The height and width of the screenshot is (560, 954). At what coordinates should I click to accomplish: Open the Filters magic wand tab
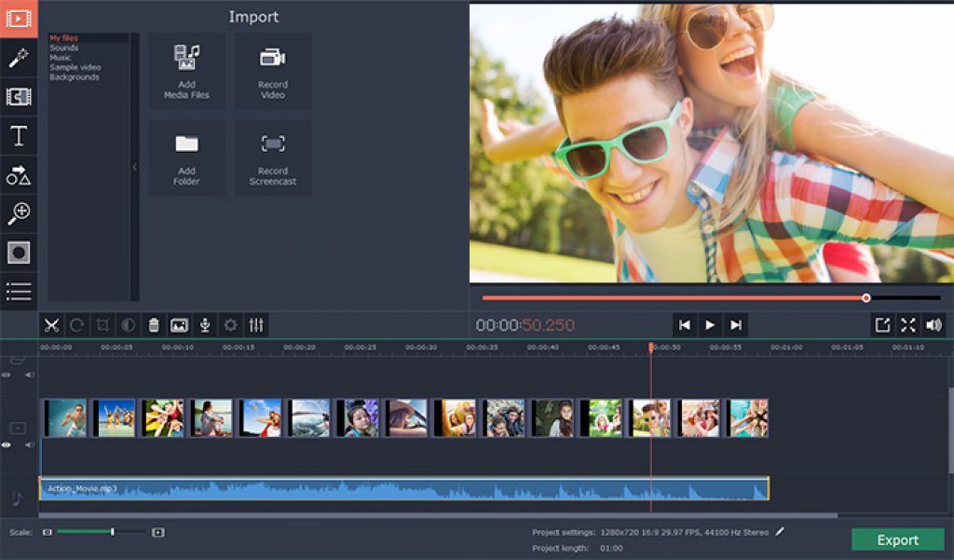19,59
